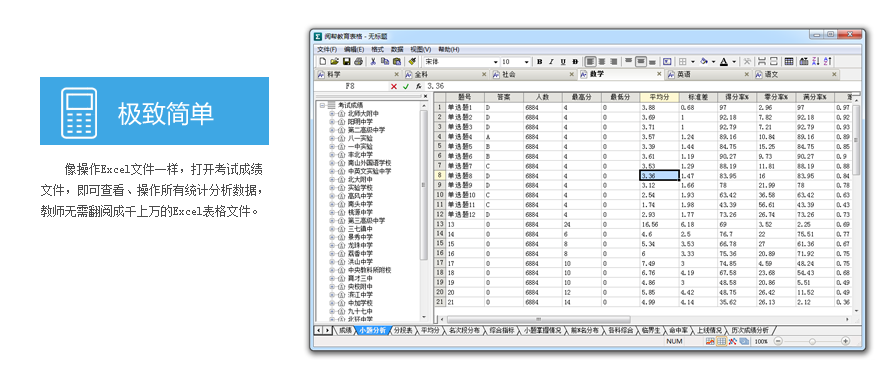The image size is (884, 378).
Task: Open the 临界生 sheet tab
Action: 651,331
